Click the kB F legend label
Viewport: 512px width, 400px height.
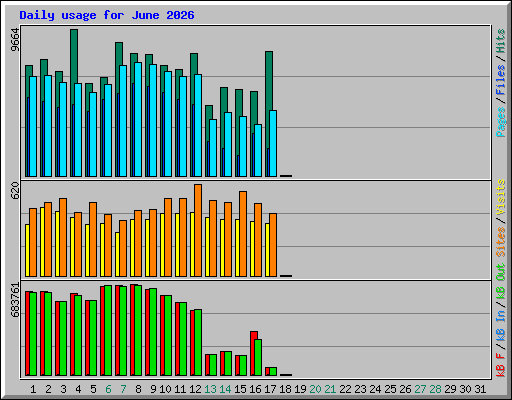(x=501, y=365)
